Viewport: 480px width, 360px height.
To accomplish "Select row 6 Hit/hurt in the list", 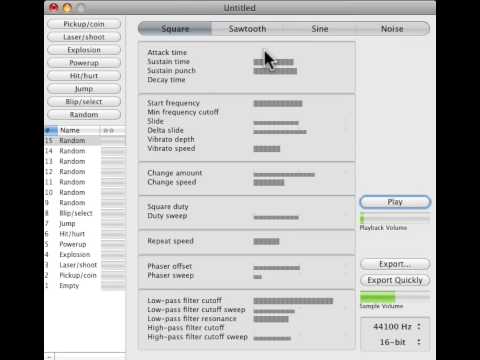I will 85,234.
